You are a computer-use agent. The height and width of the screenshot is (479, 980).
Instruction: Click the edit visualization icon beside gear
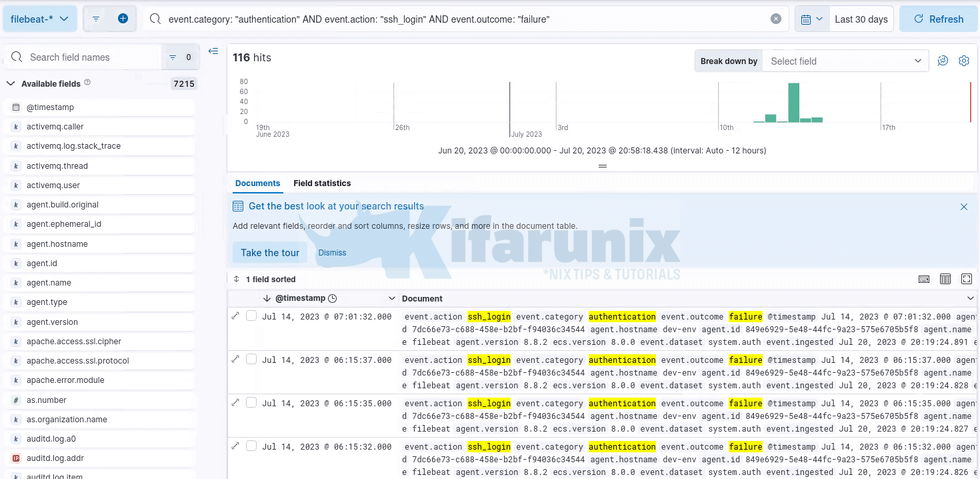click(943, 61)
